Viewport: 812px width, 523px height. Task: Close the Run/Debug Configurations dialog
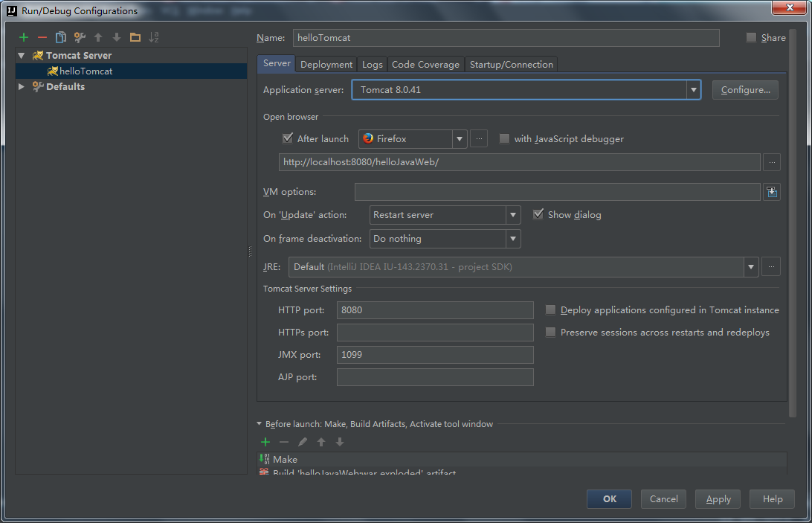pyautogui.click(x=789, y=7)
